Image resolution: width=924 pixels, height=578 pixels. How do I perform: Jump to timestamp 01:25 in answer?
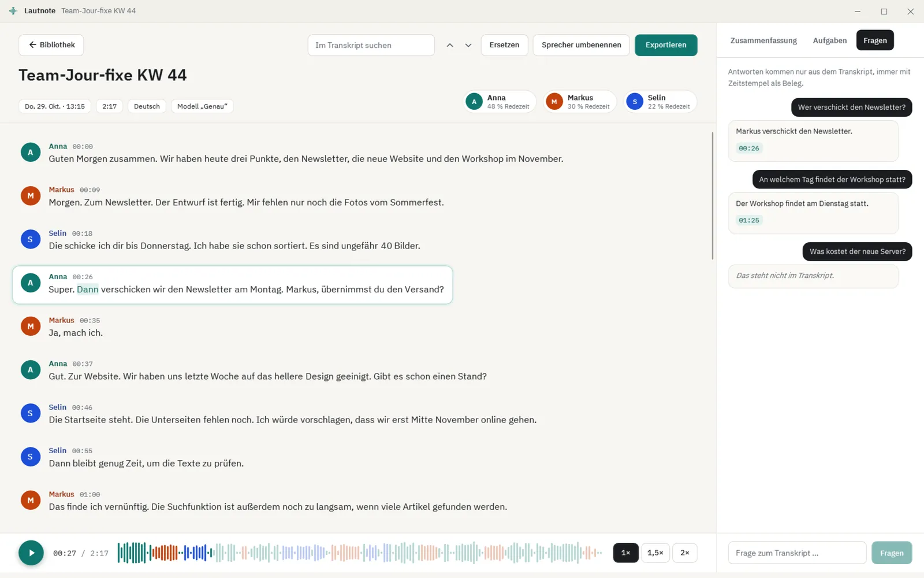[x=749, y=220]
